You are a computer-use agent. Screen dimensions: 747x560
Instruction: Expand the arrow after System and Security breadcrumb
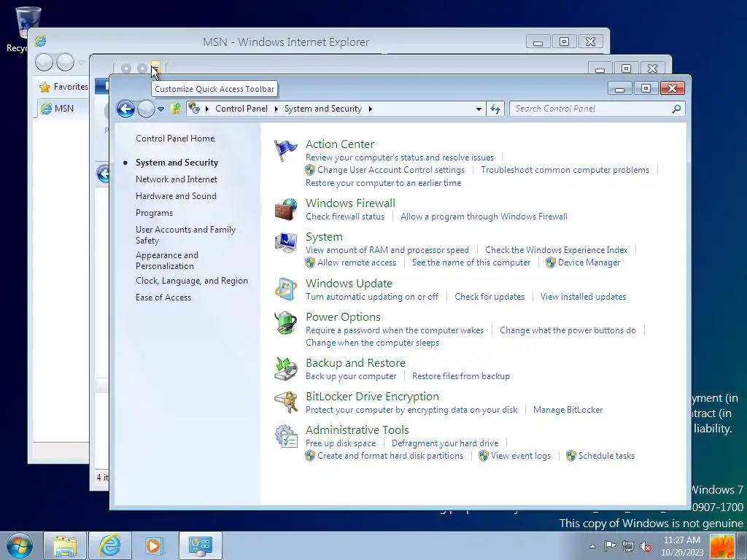pos(370,109)
